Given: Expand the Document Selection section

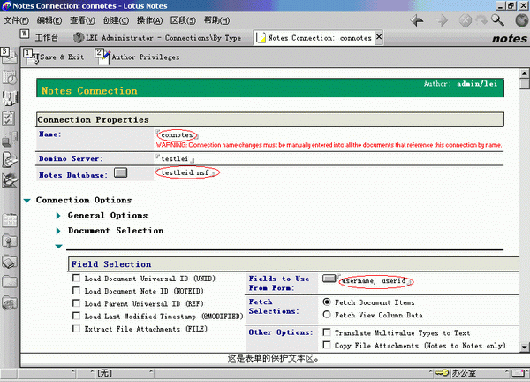Looking at the screenshot, I should [59, 231].
